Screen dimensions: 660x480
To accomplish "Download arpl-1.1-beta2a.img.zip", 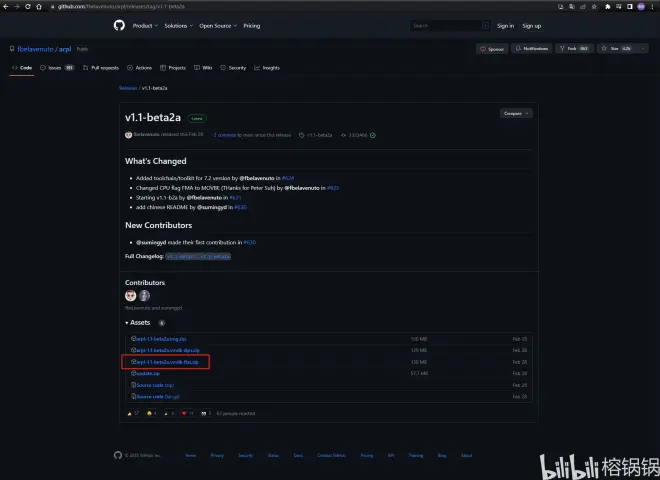I will click(159, 339).
